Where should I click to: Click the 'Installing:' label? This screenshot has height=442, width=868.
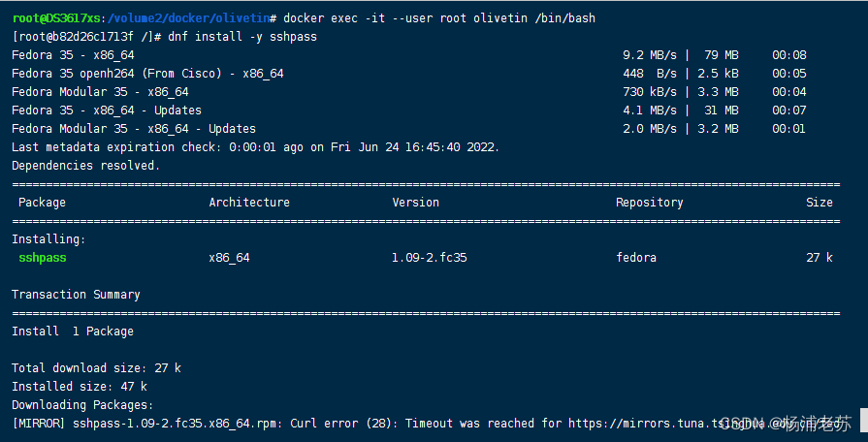[x=48, y=239]
